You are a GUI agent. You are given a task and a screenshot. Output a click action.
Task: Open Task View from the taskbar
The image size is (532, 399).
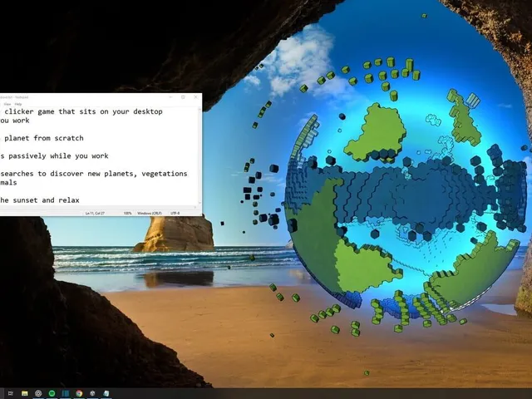pyautogui.click(x=11, y=393)
